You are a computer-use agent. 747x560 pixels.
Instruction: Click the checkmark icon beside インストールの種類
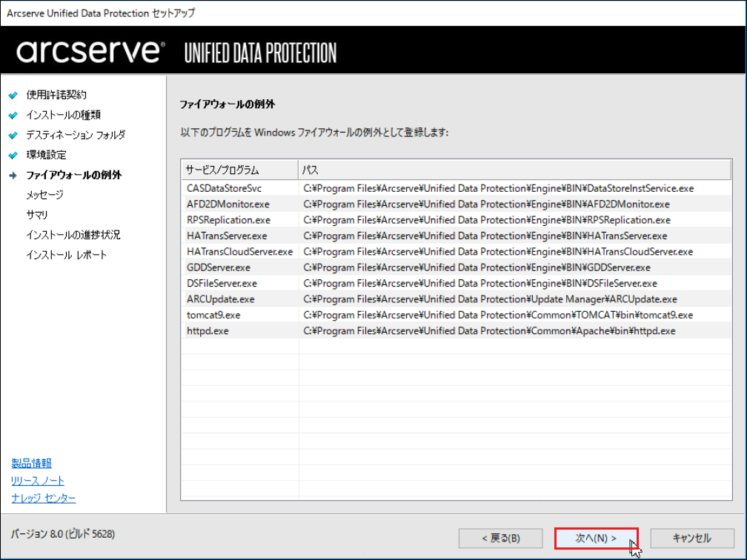coord(13,116)
